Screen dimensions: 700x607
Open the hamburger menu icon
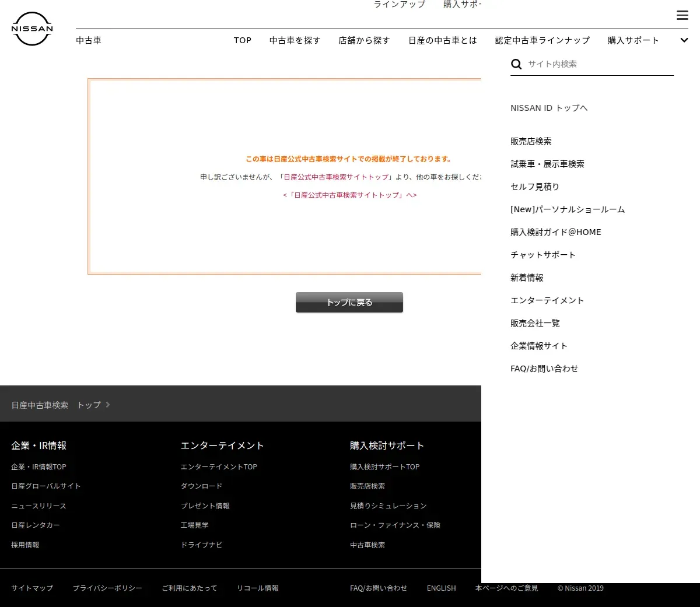pos(682,15)
